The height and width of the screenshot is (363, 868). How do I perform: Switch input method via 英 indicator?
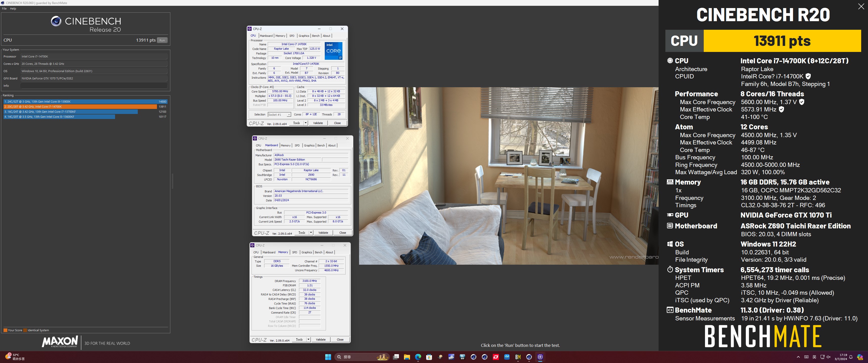(815, 357)
